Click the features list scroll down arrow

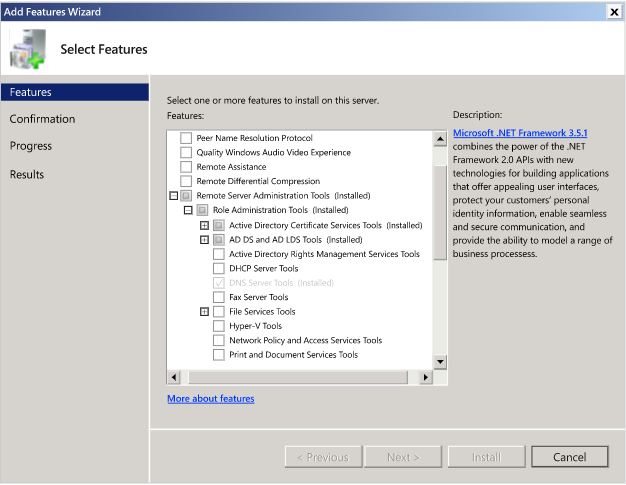(x=440, y=362)
